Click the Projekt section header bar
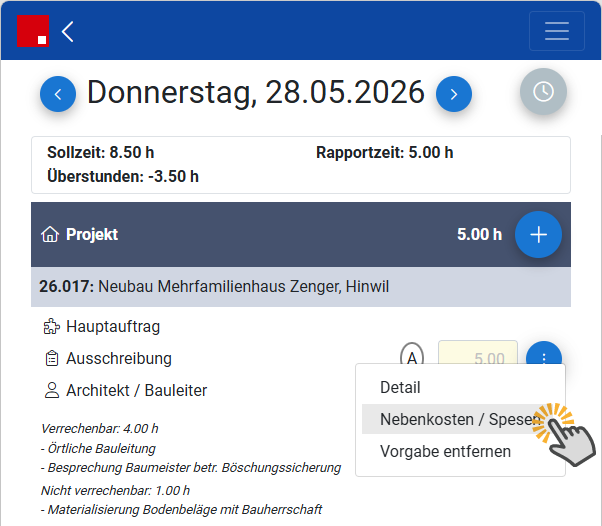 coord(301,235)
